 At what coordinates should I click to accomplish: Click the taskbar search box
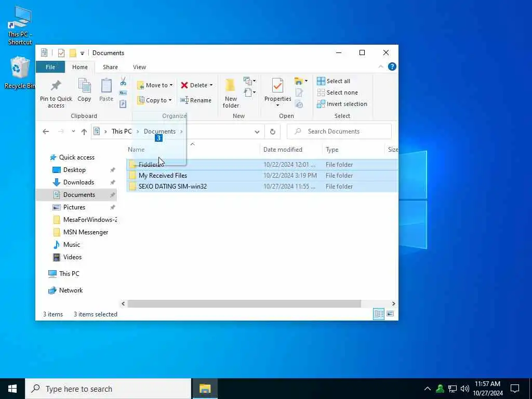[108, 389]
